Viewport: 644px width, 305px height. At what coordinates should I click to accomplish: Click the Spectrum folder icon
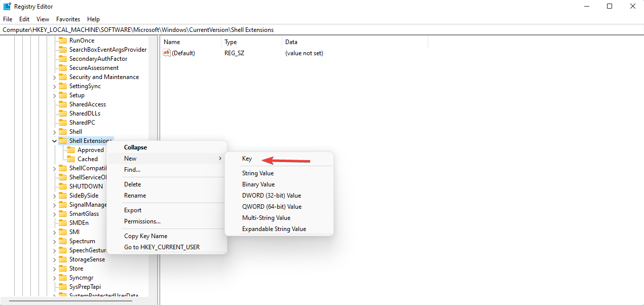tap(62, 241)
